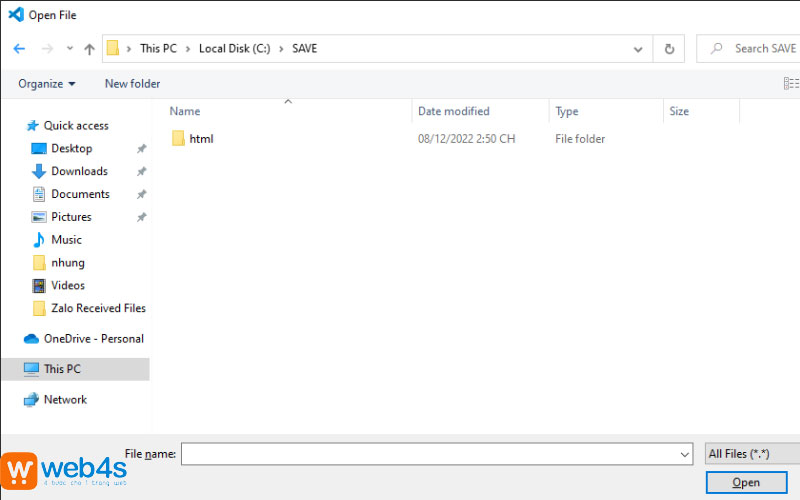Click SAVE breadcrumb in address bar
The width and height of the screenshot is (800, 500).
coord(304,48)
